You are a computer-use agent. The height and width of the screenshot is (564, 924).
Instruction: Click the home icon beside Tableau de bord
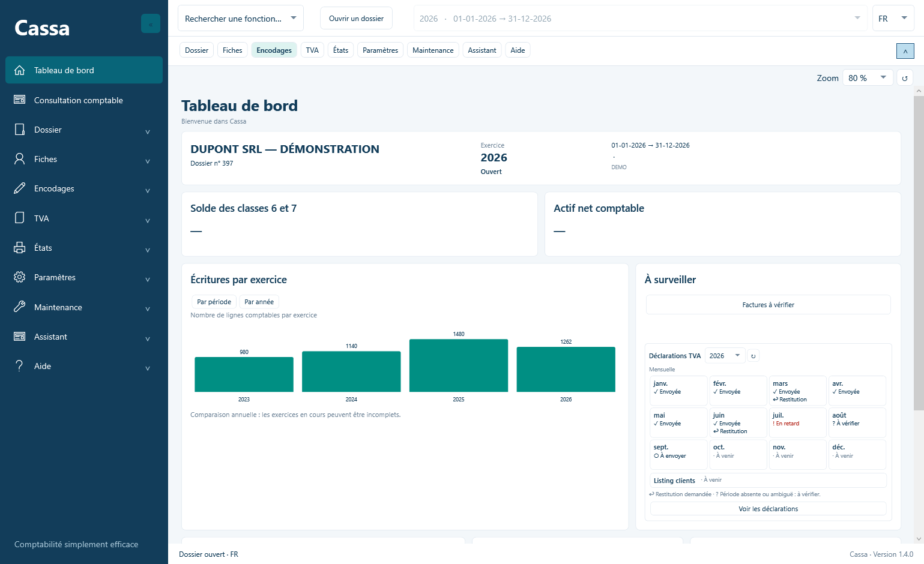(x=20, y=70)
